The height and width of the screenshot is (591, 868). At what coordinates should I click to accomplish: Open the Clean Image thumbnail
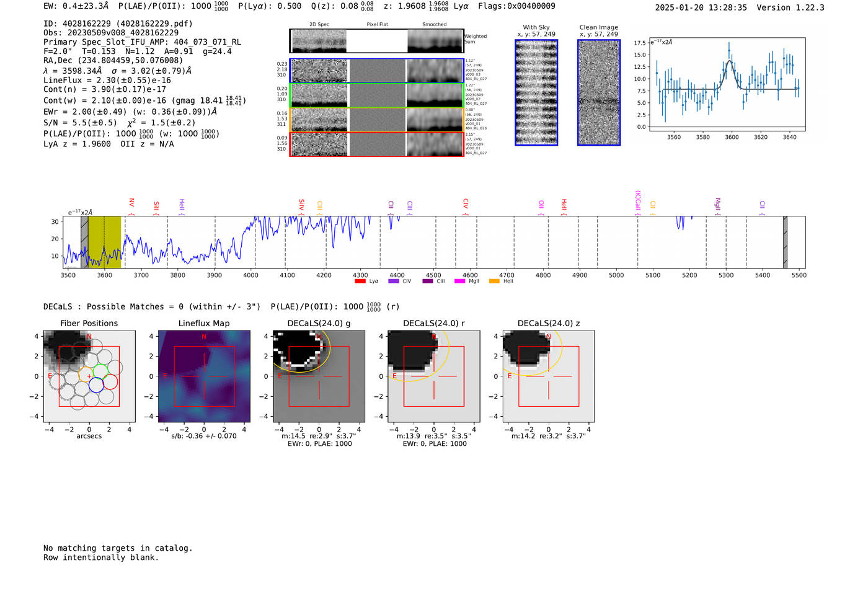pyautogui.click(x=599, y=92)
